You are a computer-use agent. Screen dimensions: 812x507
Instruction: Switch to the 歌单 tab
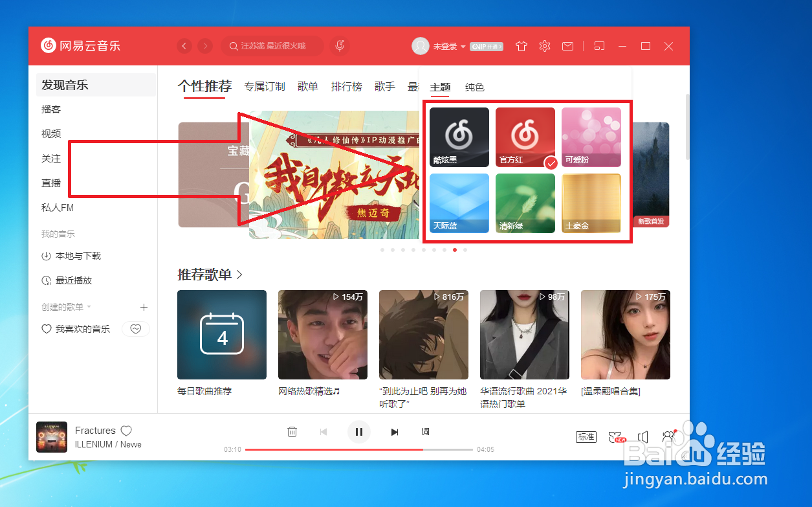pyautogui.click(x=308, y=86)
